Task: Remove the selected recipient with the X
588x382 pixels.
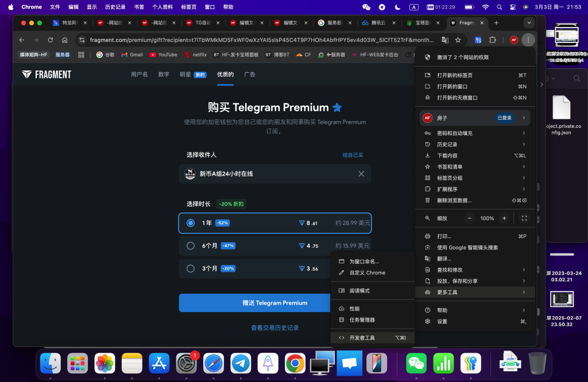Action: tap(361, 174)
